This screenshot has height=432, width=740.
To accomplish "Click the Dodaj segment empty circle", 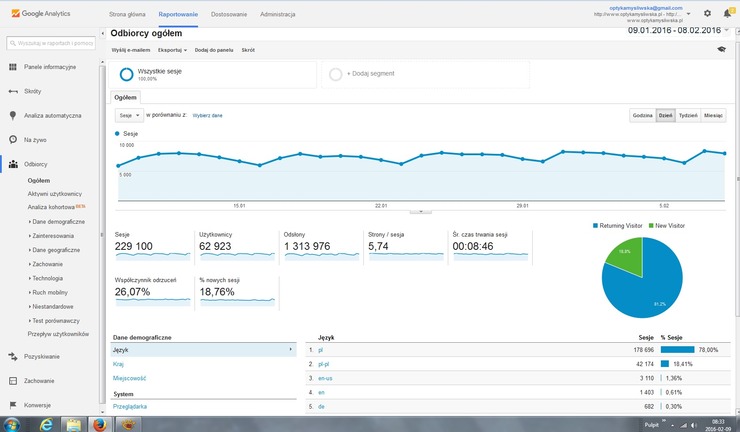I will [336, 74].
